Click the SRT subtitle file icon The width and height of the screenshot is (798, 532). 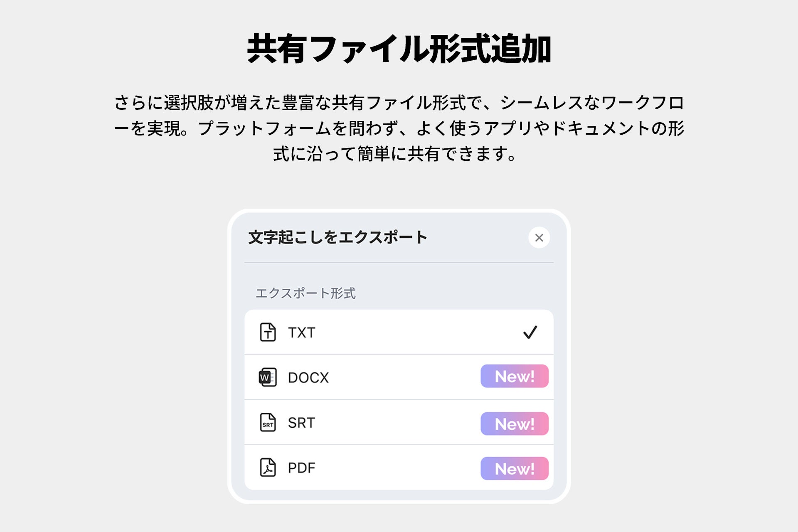coord(268,423)
